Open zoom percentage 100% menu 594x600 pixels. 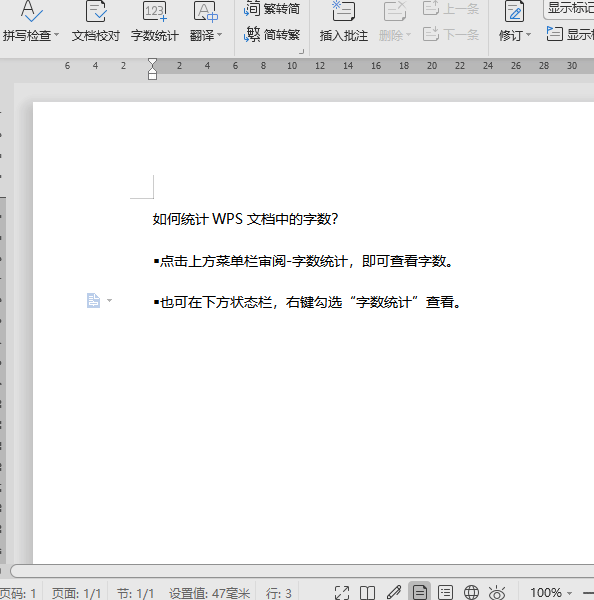551,593
